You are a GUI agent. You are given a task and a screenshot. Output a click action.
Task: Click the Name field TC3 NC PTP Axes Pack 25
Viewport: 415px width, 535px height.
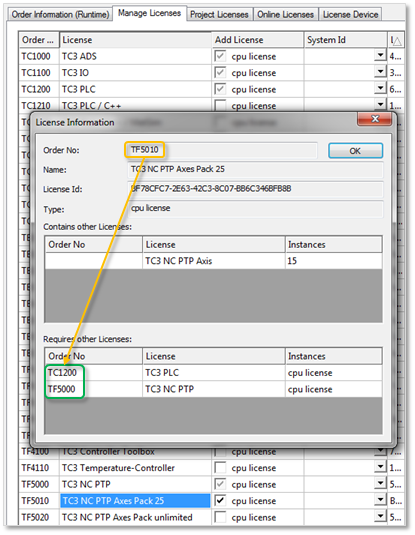(x=255, y=169)
